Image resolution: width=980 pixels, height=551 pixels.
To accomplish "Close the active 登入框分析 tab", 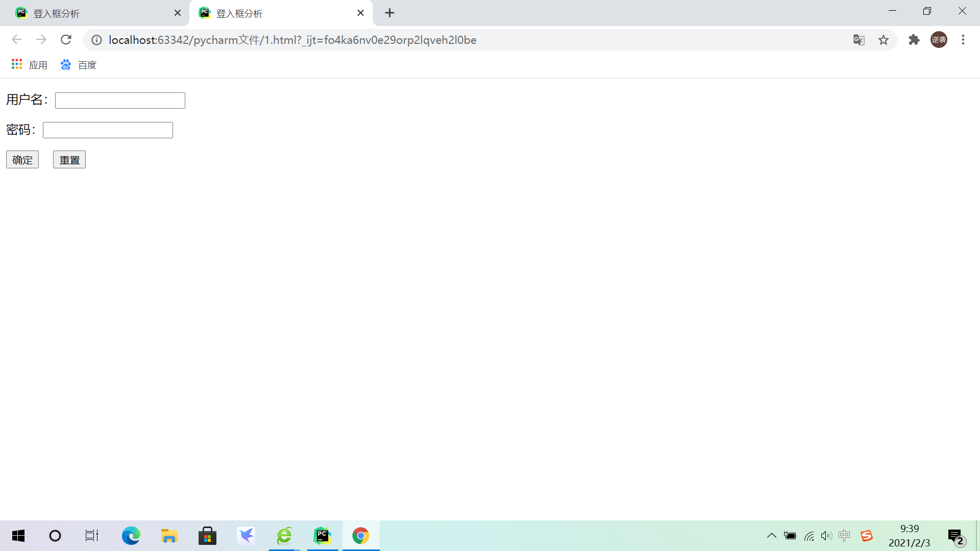I will 360,13.
